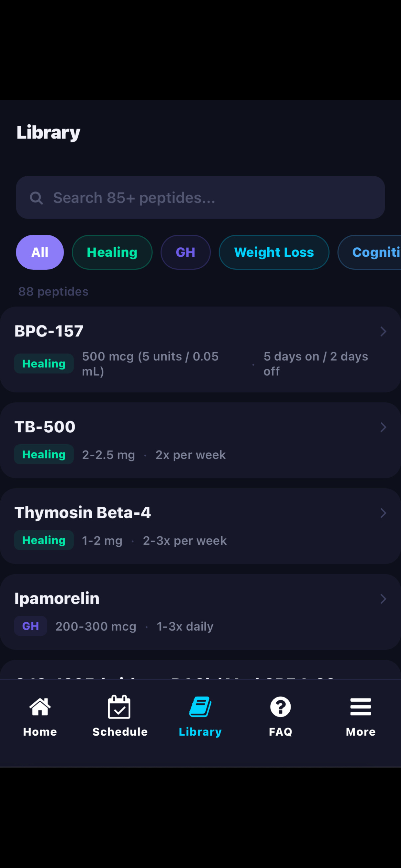
Task: Open the BPC-157 peptide card
Action: (x=200, y=349)
